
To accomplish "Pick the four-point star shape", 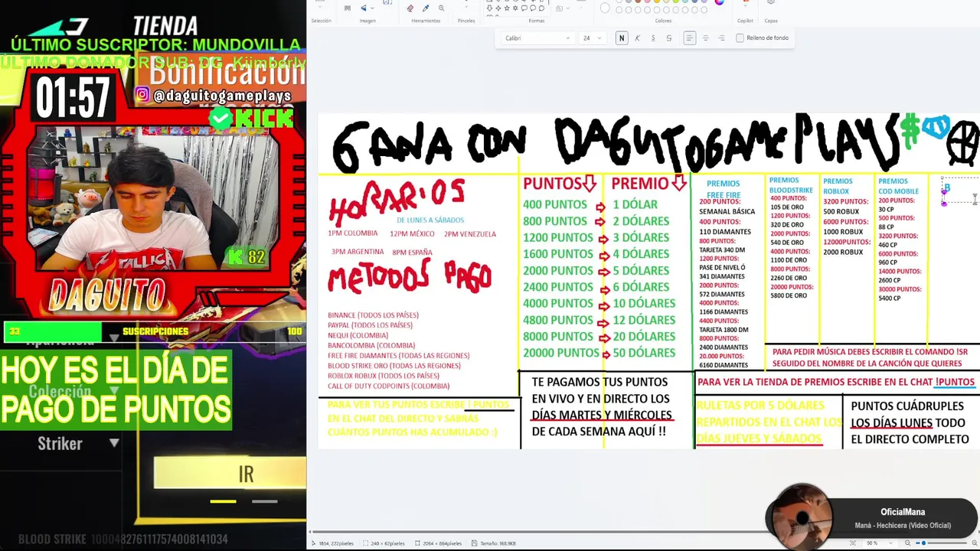I will [498, 8].
